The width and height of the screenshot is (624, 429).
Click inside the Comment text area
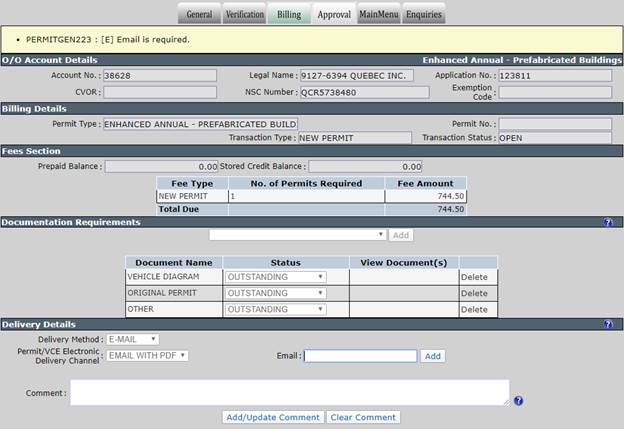pos(290,393)
